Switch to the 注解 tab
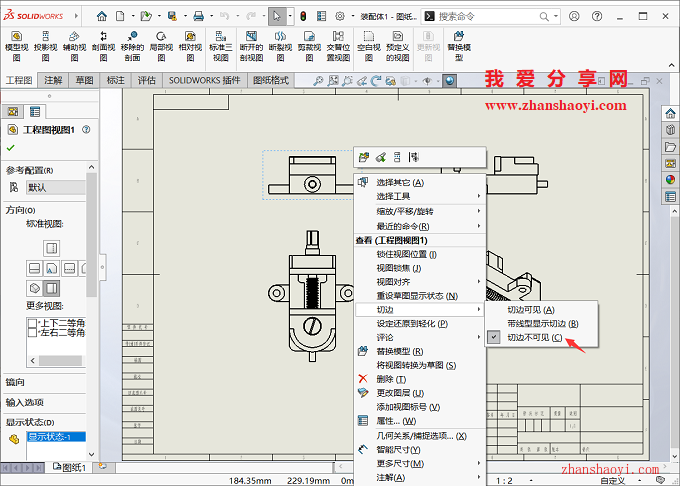Image resolution: width=680 pixels, height=486 pixels. [x=53, y=80]
